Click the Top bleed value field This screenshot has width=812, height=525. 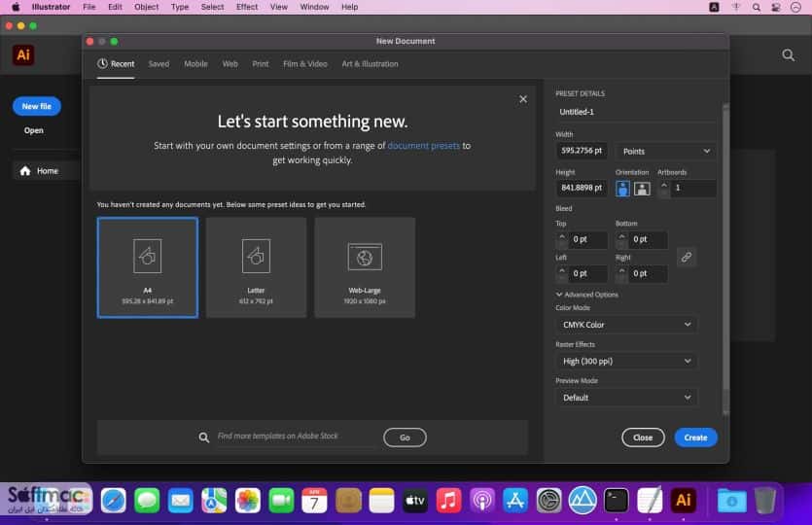tap(588, 239)
